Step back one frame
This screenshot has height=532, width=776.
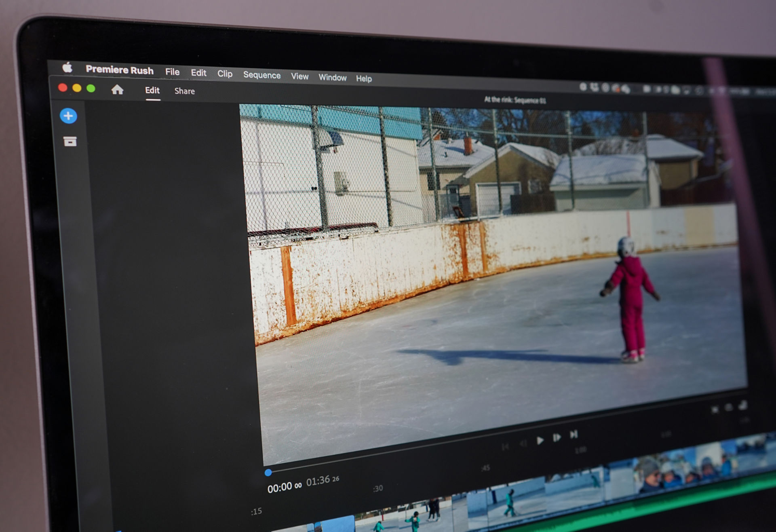pyautogui.click(x=523, y=443)
